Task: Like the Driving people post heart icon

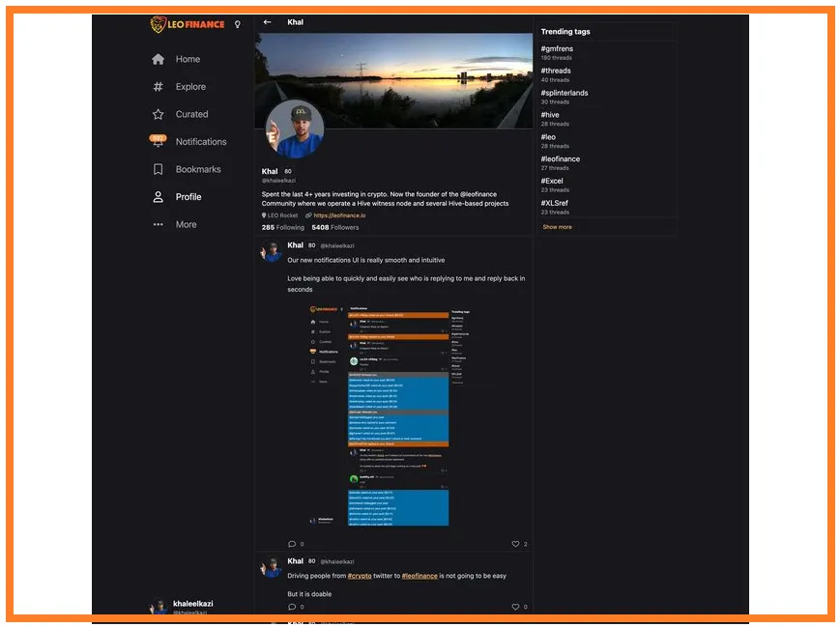Action: coord(515,607)
